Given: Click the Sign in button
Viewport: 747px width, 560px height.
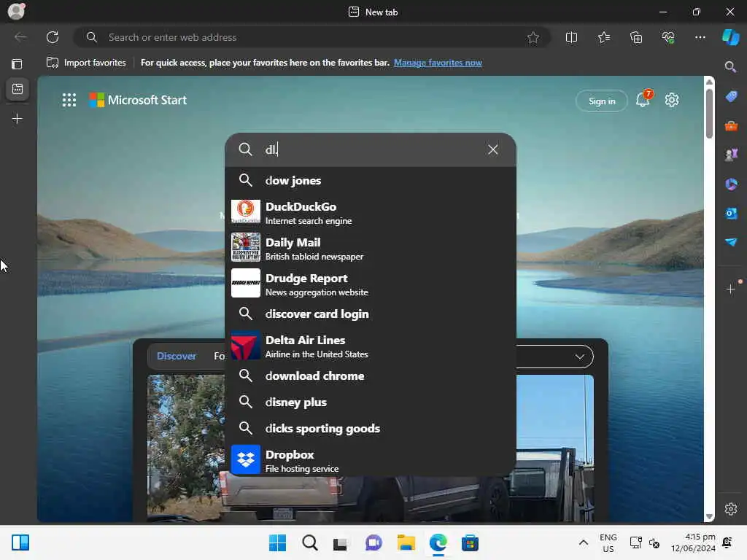Looking at the screenshot, I should click(x=602, y=101).
